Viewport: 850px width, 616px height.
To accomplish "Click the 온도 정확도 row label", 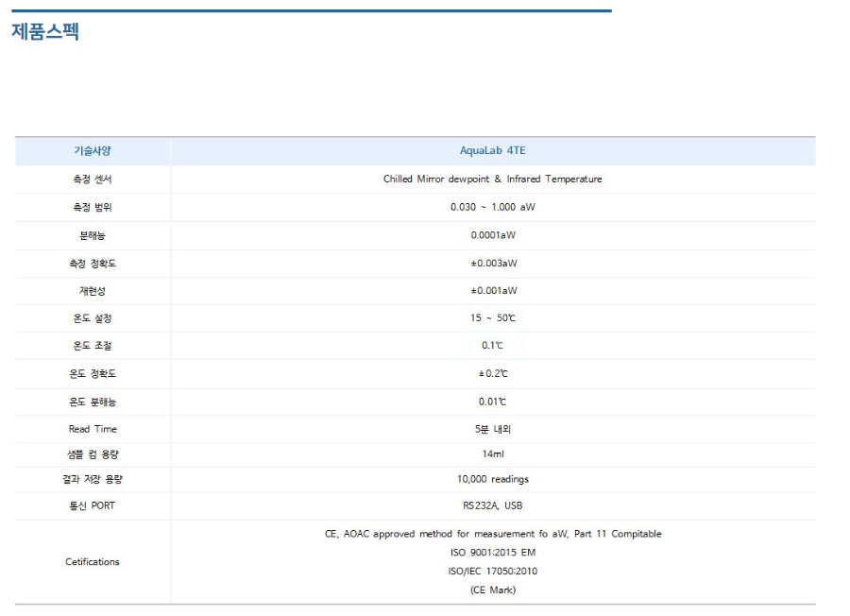I will pyautogui.click(x=93, y=373).
